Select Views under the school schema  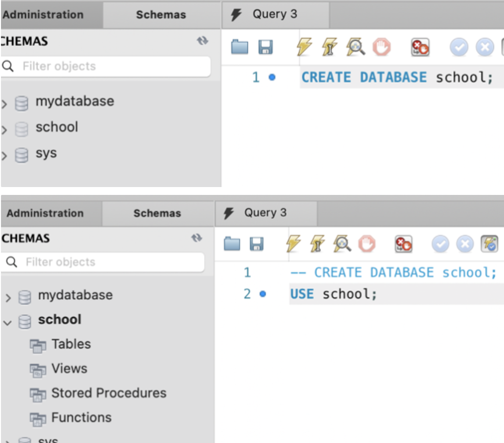pos(69,369)
